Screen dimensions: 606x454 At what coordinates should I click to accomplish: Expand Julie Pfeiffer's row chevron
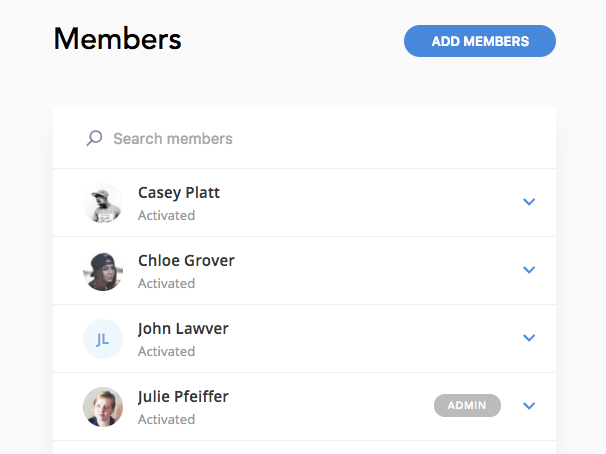coord(529,406)
